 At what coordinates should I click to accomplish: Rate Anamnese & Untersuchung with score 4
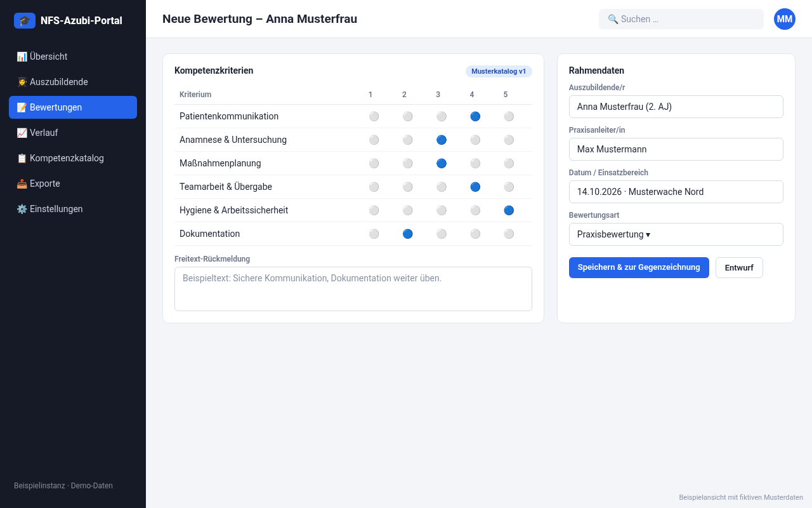[475, 140]
